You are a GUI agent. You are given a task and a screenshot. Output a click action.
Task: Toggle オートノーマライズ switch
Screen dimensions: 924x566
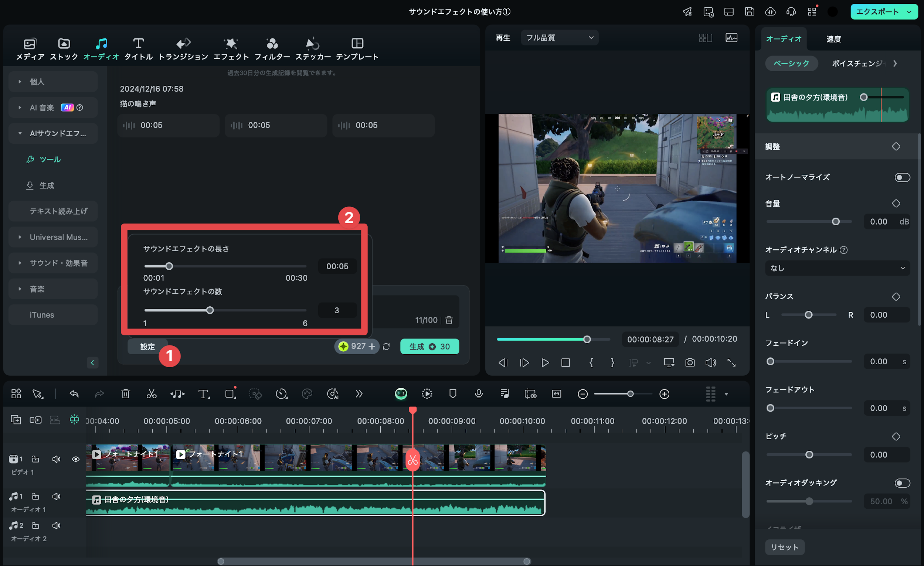(902, 177)
